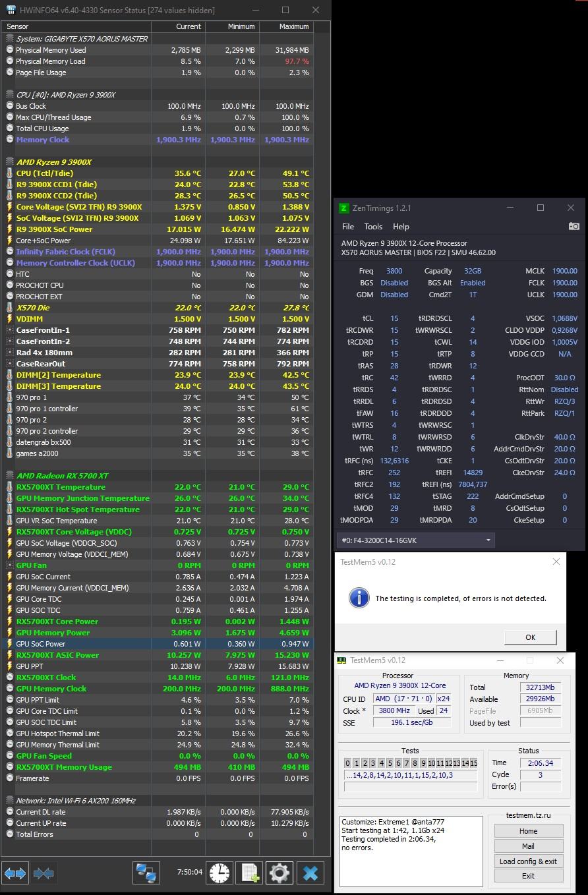The width and height of the screenshot is (588, 895).
Task: Confirm the TestMem5 completion dialog with OK
Action: [530, 637]
